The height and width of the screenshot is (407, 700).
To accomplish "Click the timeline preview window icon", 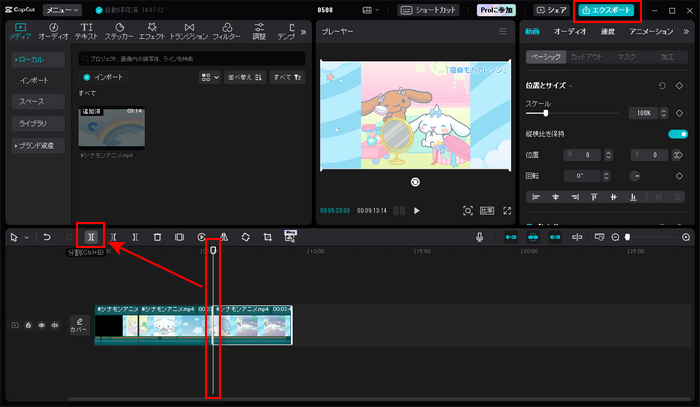I will coord(599,237).
